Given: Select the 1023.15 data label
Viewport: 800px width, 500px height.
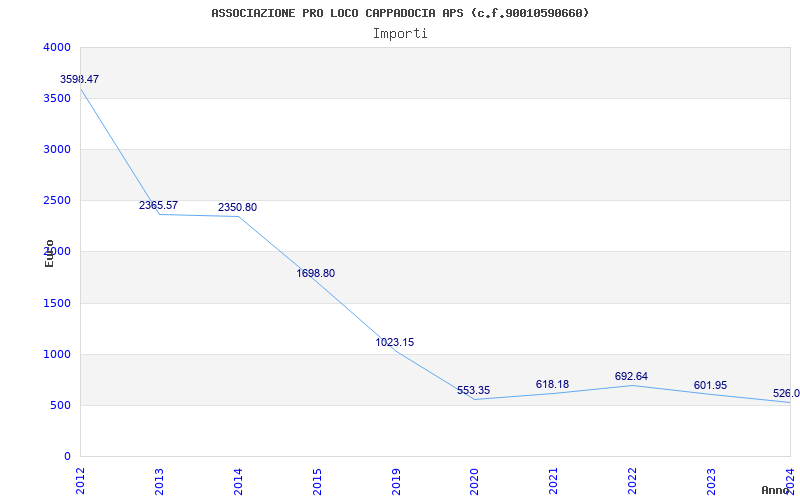Looking at the screenshot, I should pyautogui.click(x=395, y=343).
